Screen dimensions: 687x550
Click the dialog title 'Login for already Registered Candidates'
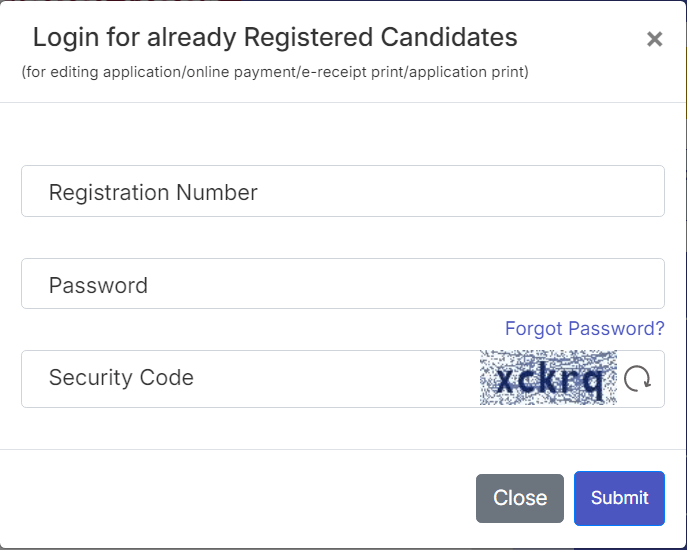pyautogui.click(x=275, y=38)
